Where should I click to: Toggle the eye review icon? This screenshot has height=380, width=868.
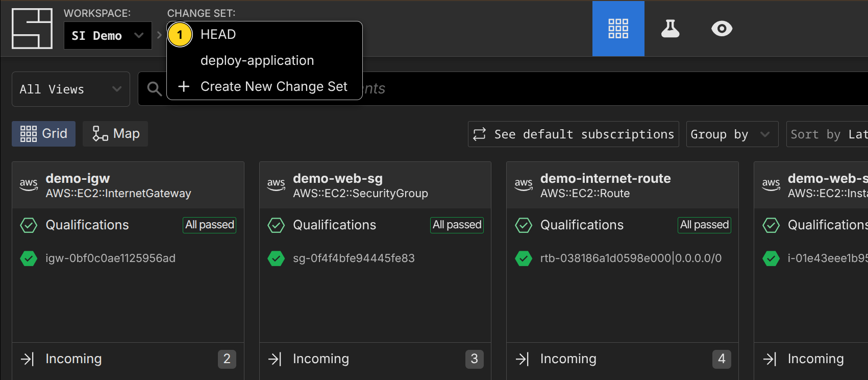(x=722, y=29)
